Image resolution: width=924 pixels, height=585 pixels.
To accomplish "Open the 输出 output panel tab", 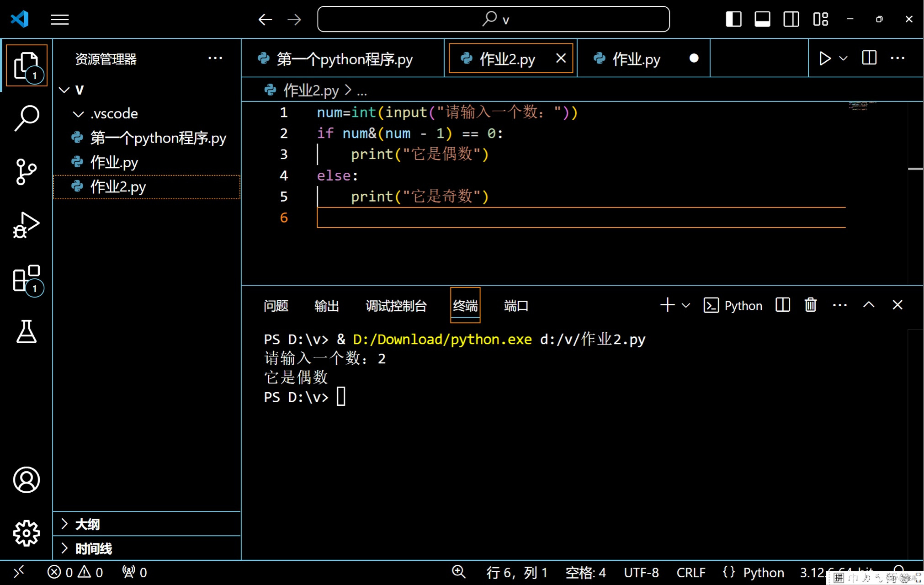I will [x=327, y=305].
